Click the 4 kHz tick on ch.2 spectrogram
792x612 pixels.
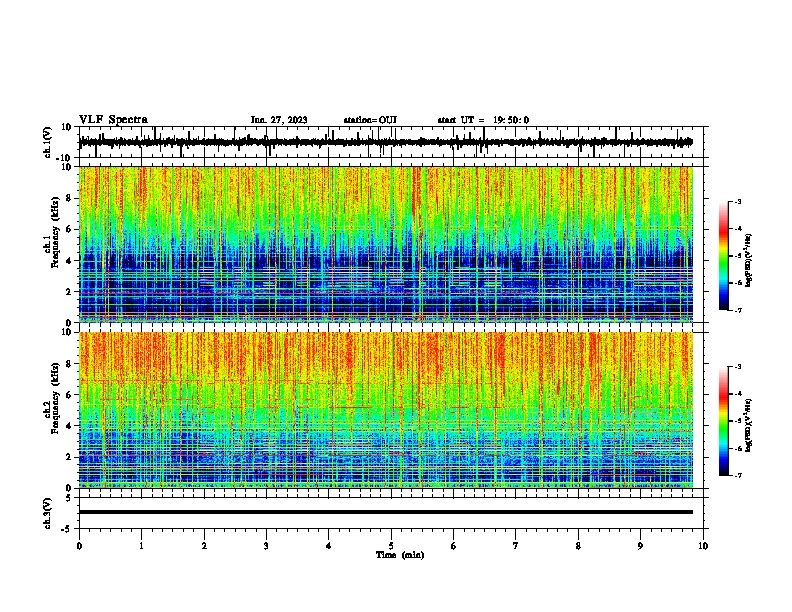69,426
